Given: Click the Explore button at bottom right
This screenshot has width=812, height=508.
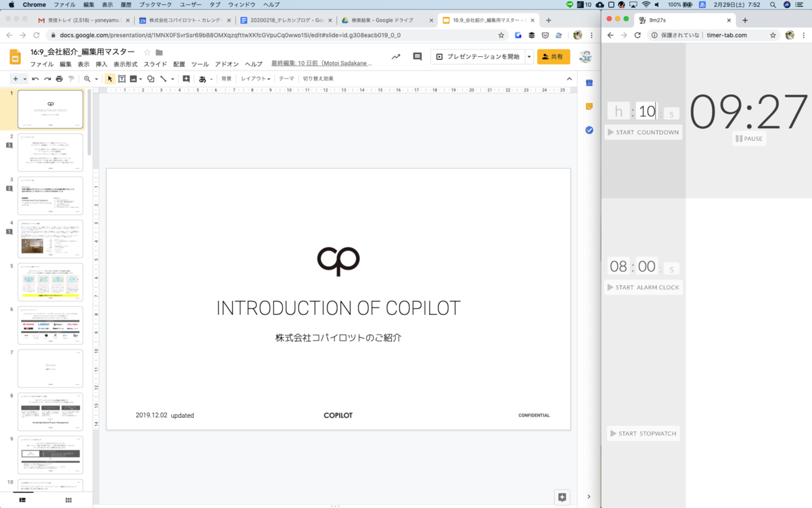Looking at the screenshot, I should (x=562, y=497).
